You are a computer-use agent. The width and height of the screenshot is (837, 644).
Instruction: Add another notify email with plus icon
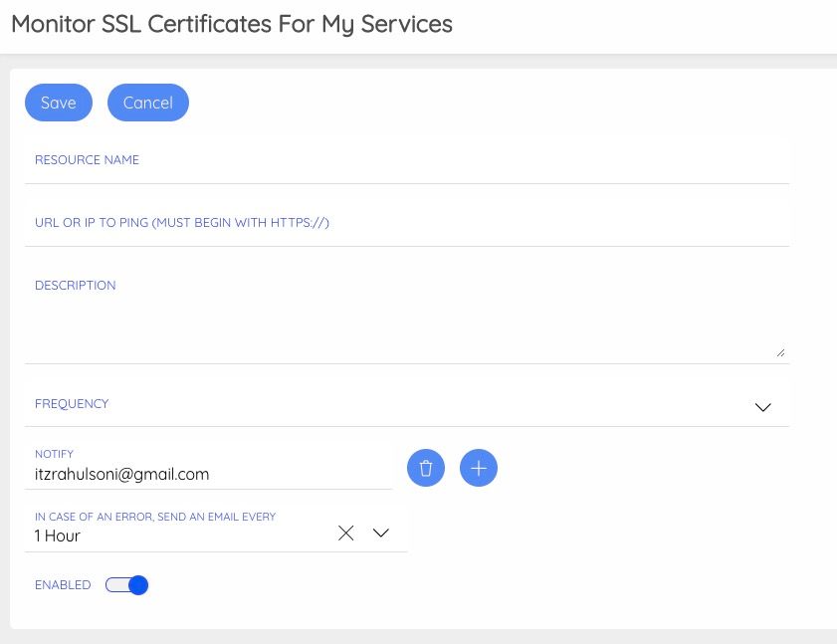point(479,468)
